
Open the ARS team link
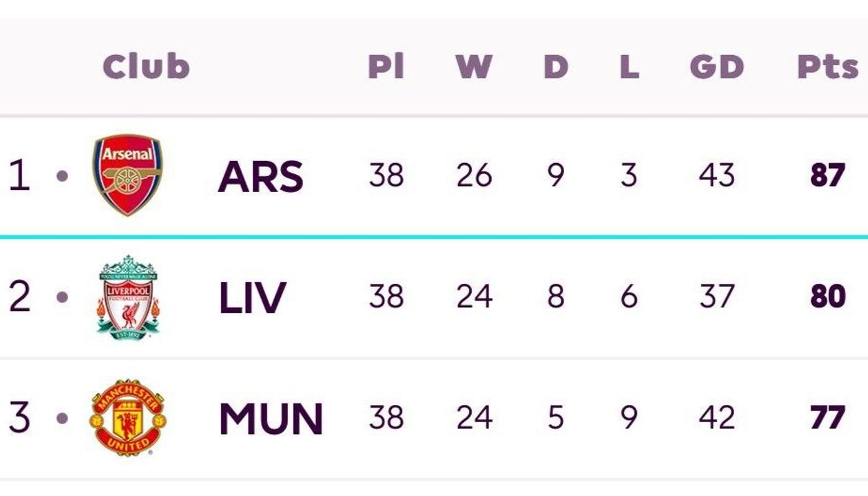coord(260,177)
